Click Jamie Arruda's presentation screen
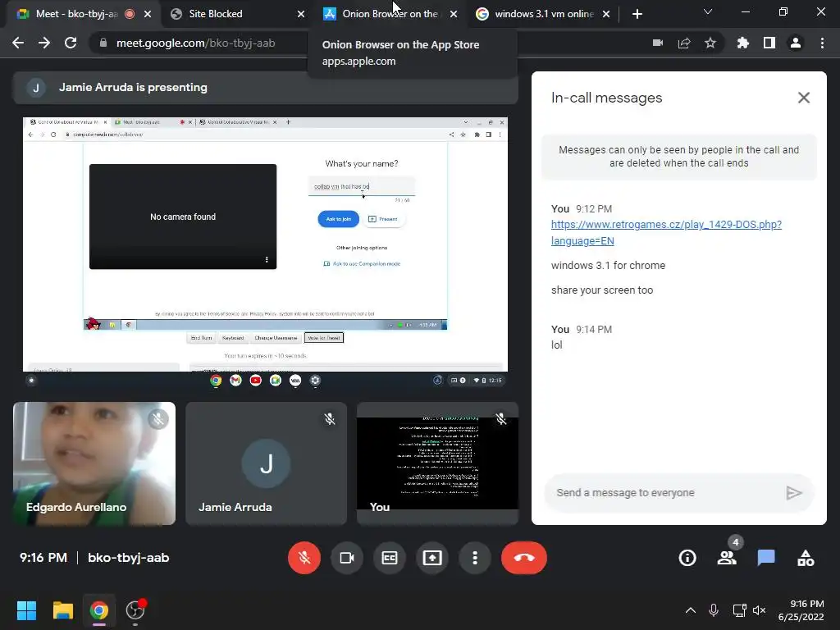The width and height of the screenshot is (840, 630). [x=265, y=252]
